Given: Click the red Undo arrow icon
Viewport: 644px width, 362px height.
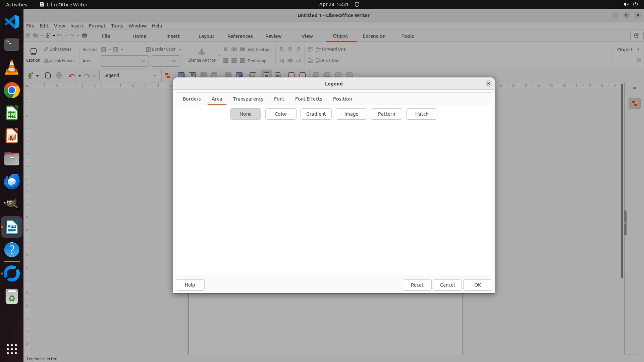Looking at the screenshot, I should click(x=71, y=75).
